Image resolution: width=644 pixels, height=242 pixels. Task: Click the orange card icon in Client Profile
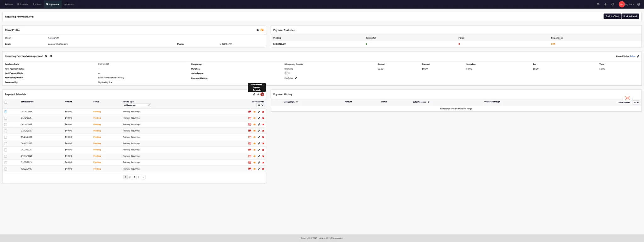click(262, 30)
